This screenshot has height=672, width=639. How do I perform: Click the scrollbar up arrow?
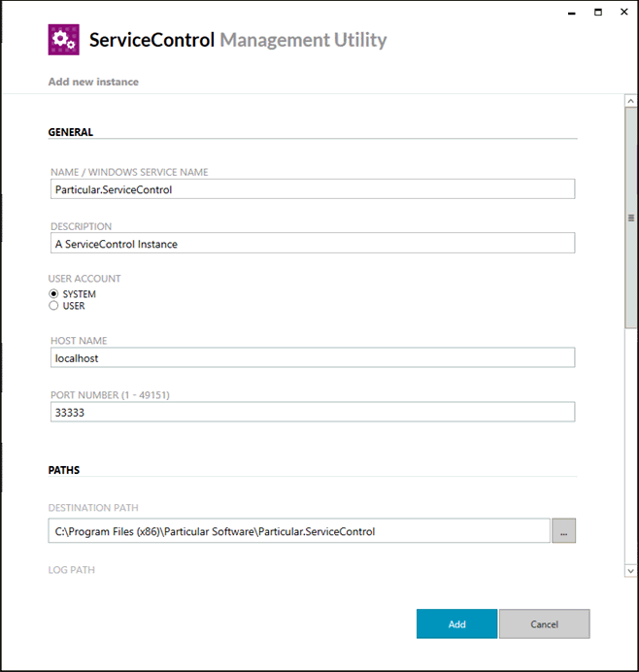pyautogui.click(x=630, y=101)
